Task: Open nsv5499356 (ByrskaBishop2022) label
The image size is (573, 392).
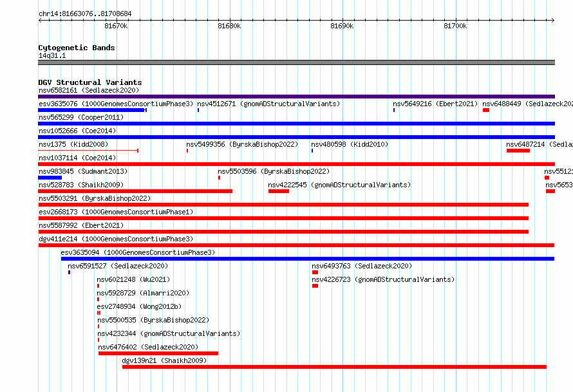Action: [242, 144]
